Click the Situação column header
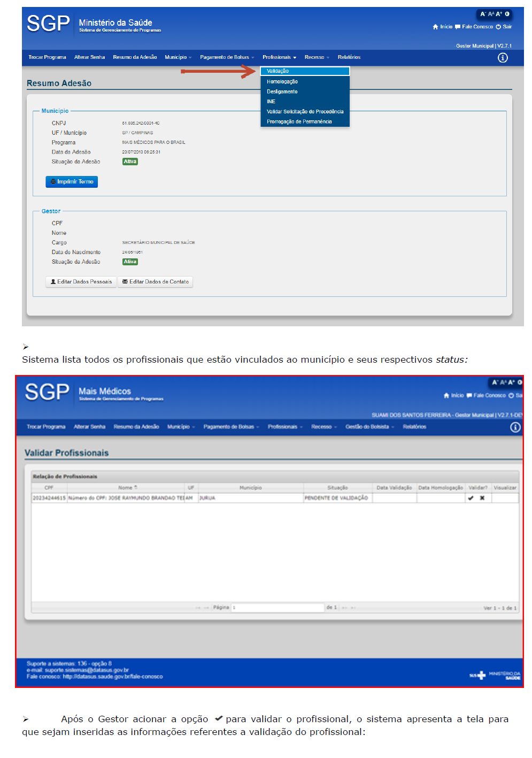The height and width of the screenshot is (758, 532). pyautogui.click(x=337, y=488)
